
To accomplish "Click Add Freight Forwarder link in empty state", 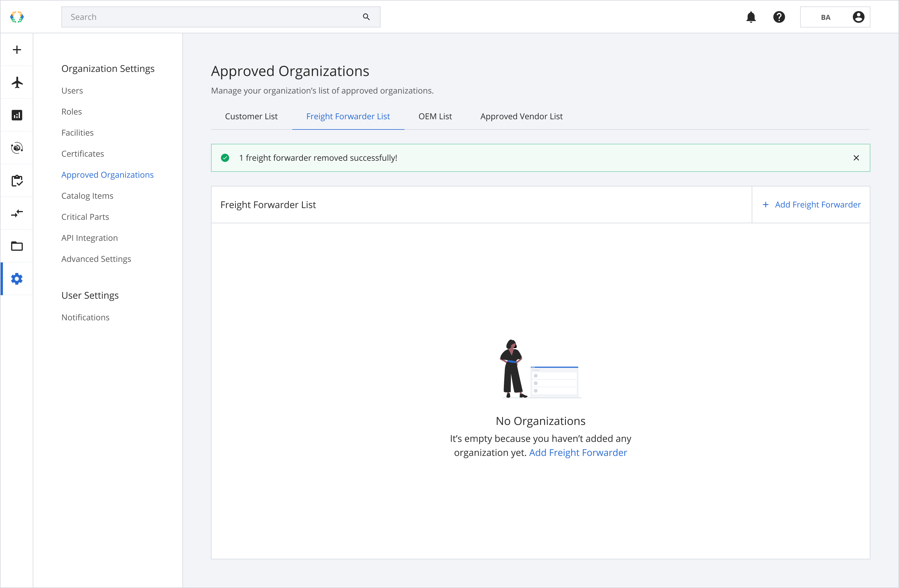I will pos(578,452).
